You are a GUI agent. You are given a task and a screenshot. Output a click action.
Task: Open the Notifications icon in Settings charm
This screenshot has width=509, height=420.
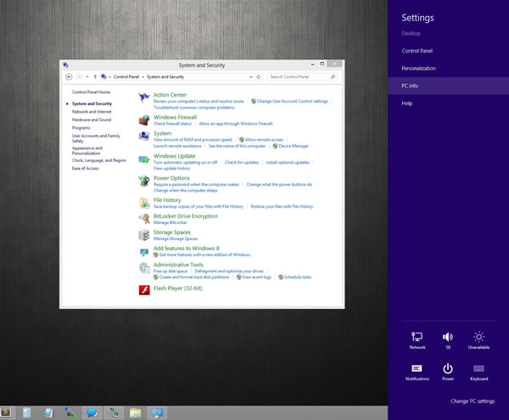click(417, 368)
